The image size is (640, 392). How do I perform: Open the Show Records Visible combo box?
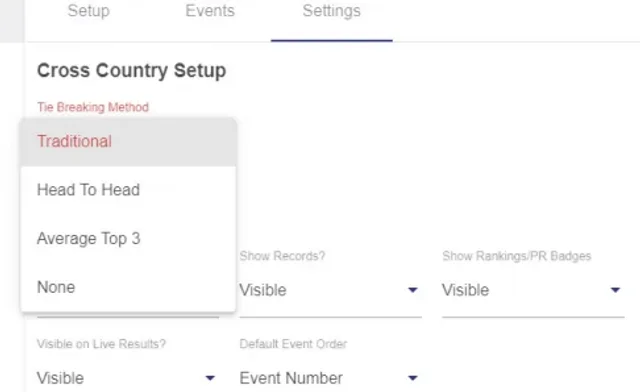click(330, 290)
